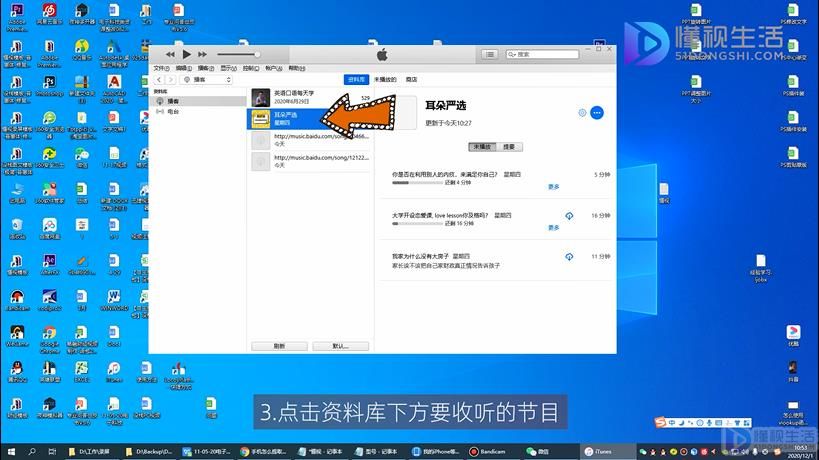Skip ahead with the fast-forward button

pyautogui.click(x=202, y=54)
